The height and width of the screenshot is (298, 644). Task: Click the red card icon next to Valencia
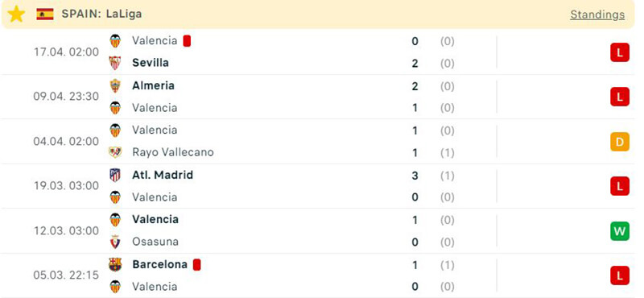click(187, 41)
